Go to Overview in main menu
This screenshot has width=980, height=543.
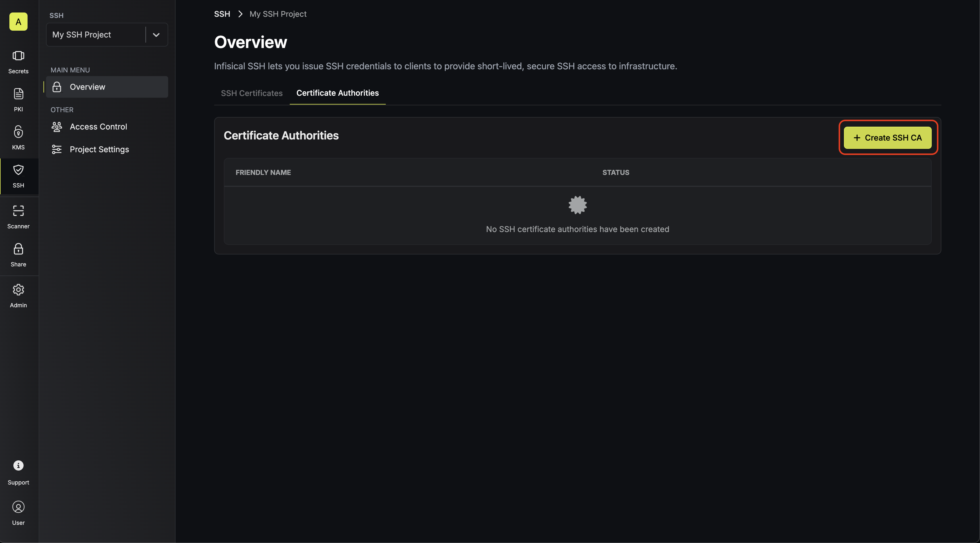(x=107, y=87)
